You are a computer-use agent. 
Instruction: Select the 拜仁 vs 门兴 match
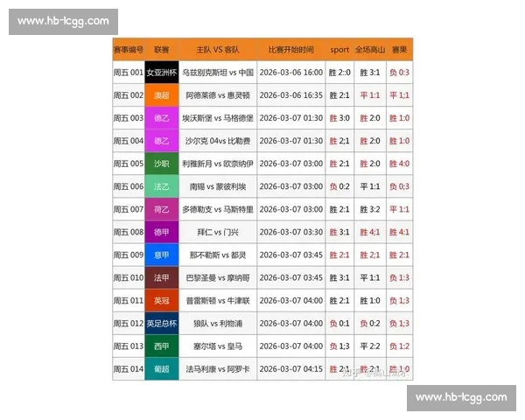point(218,232)
